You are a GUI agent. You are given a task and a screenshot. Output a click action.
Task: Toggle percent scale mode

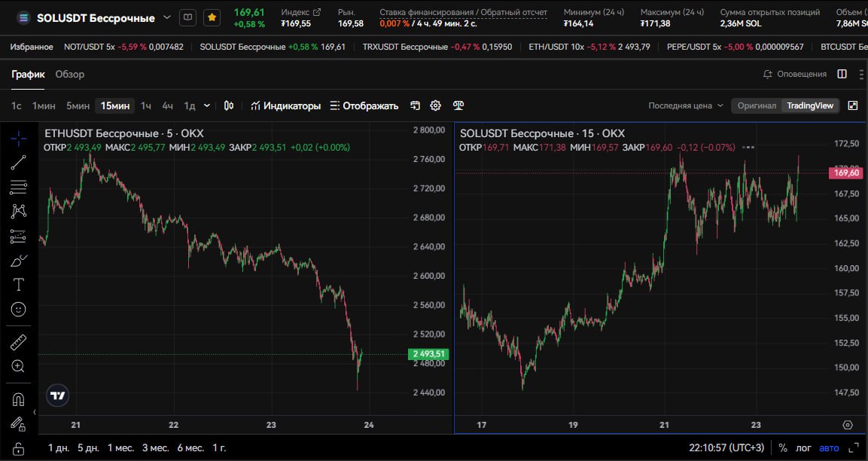(783, 447)
